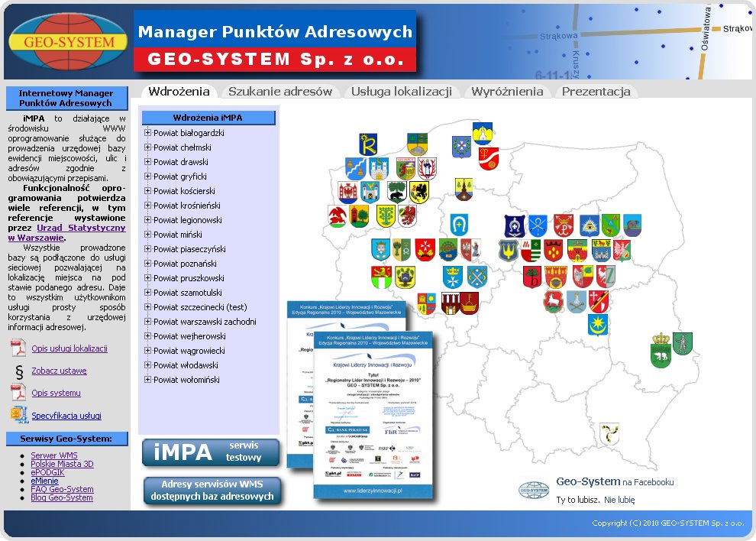This screenshot has width=756, height=541.
Task: Open the Prezentacja tab
Action: pyautogui.click(x=596, y=91)
